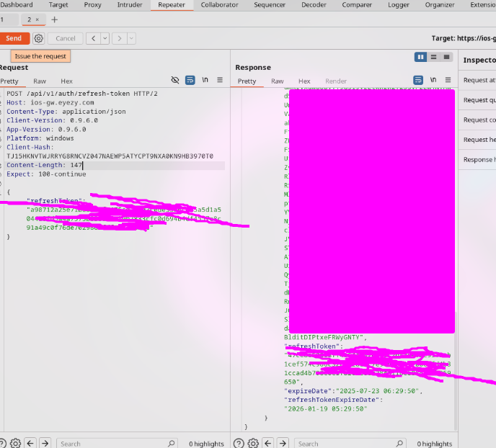Focus the request Search field
Screen dimensions: 496x448
pyautogui.click(x=117, y=444)
